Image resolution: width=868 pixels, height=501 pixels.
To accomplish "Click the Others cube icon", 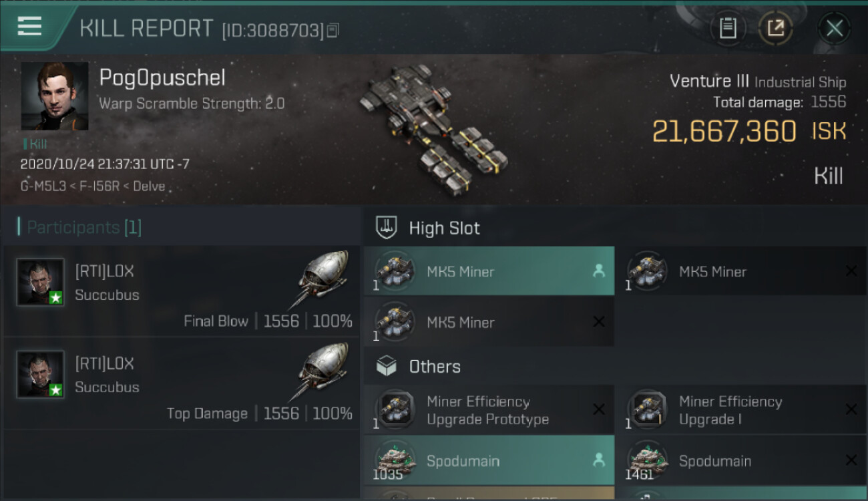I will [x=387, y=367].
